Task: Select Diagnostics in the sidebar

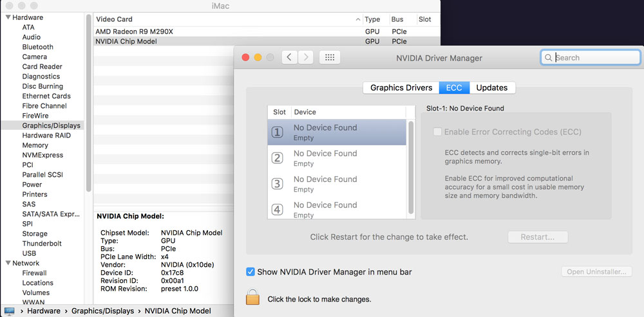Action: (41, 77)
